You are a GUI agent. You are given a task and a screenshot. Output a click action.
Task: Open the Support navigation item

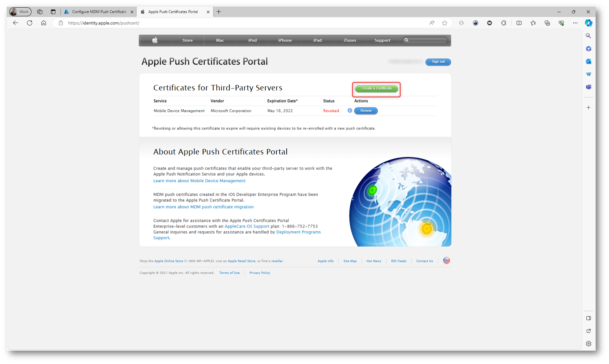point(382,40)
